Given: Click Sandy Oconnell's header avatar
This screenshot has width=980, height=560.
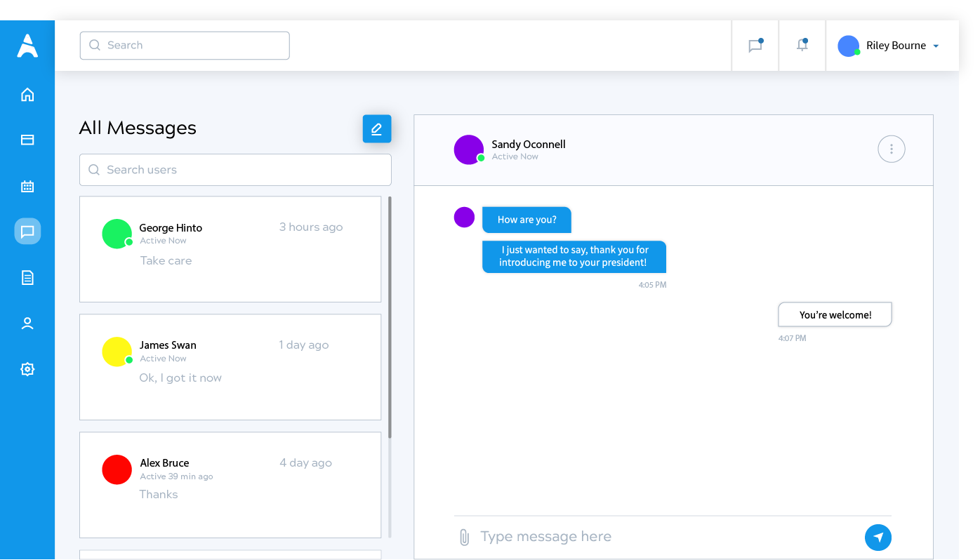Looking at the screenshot, I should [x=469, y=149].
